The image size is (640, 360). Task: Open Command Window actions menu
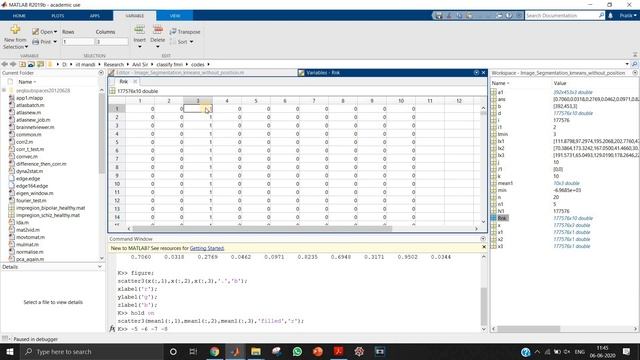pyautogui.click(x=483, y=239)
